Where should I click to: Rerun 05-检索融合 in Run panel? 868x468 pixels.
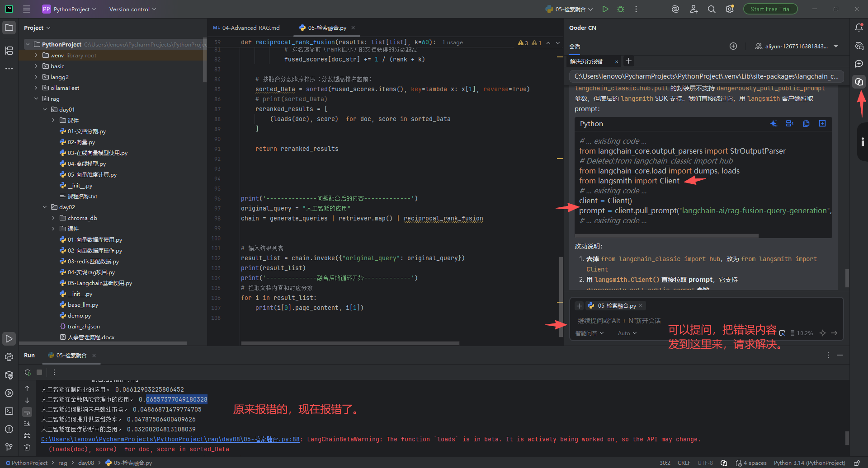tap(28, 372)
